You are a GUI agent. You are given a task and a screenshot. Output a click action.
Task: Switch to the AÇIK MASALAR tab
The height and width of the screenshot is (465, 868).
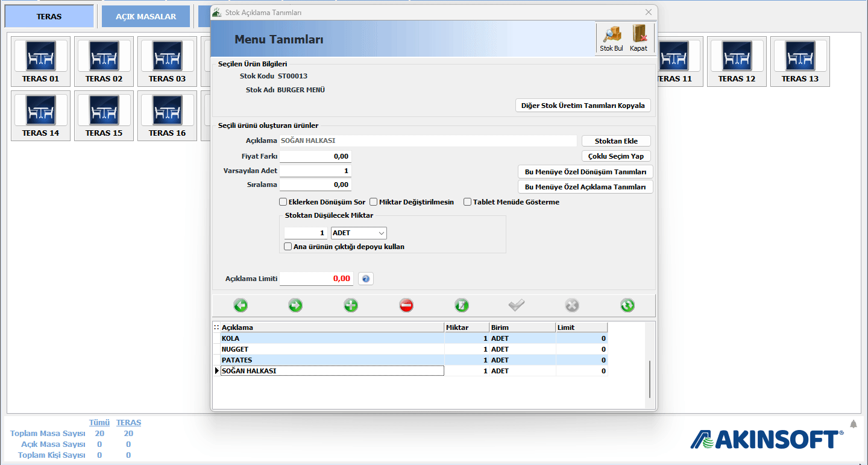pyautogui.click(x=146, y=16)
